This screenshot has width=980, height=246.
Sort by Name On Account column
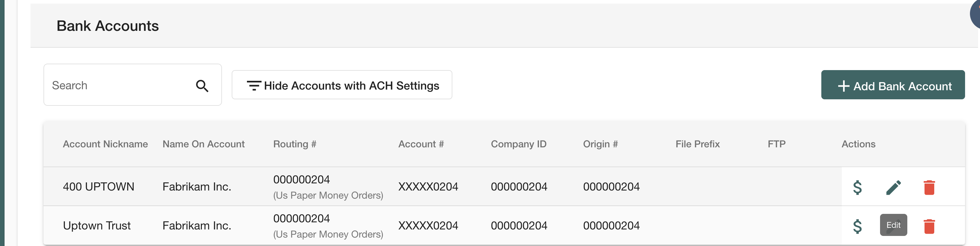[203, 144]
